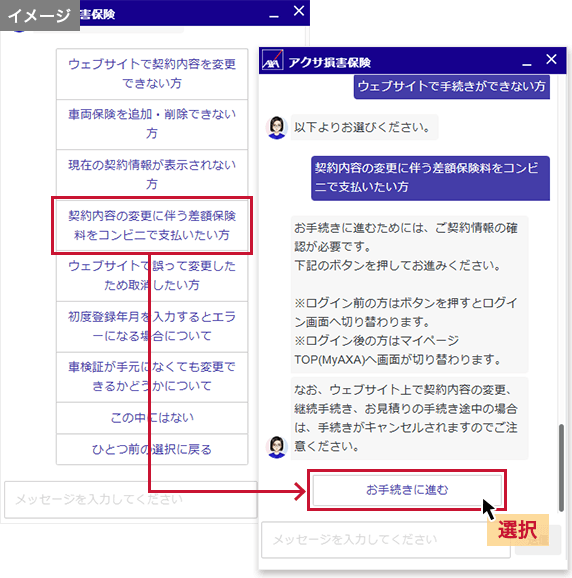Image resolution: width=572 pixels, height=578 pixels.
Task: Open '車検証が手元になくても変更できるかどうかについて'
Action: tap(152, 377)
